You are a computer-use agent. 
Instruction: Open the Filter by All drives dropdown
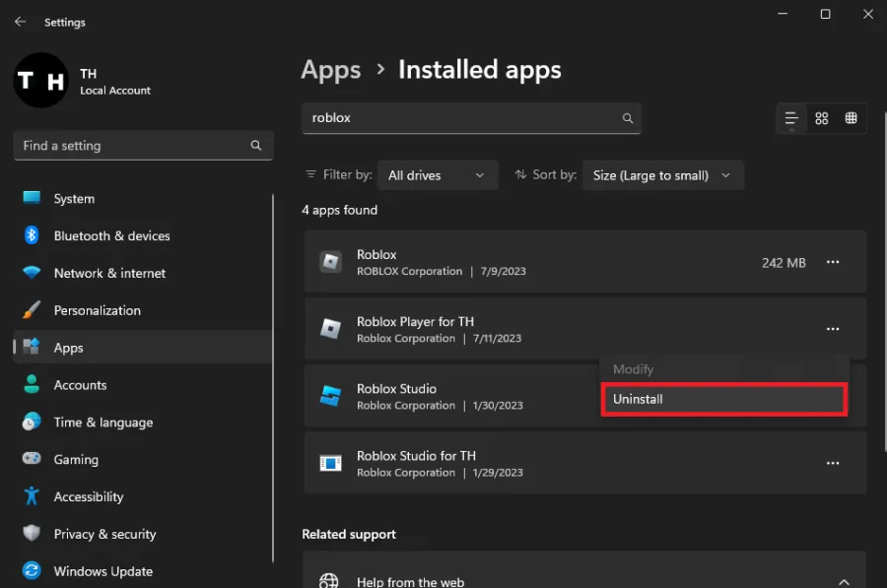pos(438,175)
